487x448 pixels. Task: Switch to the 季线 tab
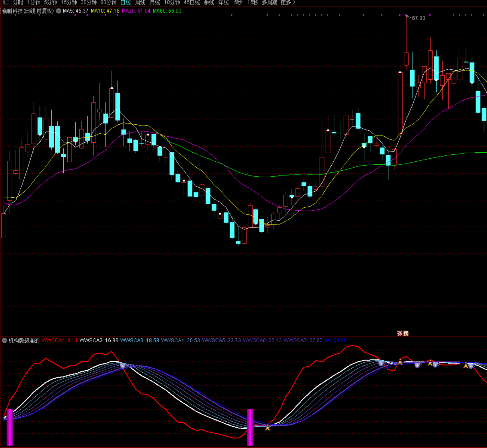click(209, 3)
